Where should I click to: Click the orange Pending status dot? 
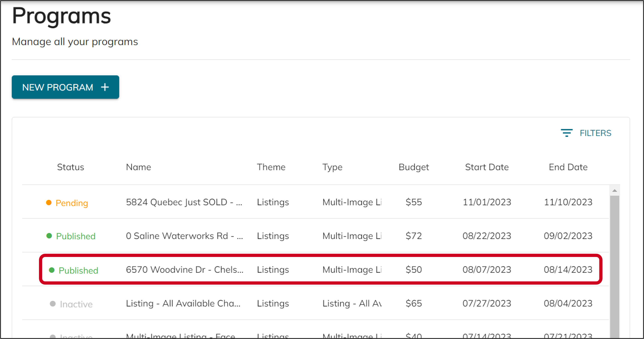point(49,203)
